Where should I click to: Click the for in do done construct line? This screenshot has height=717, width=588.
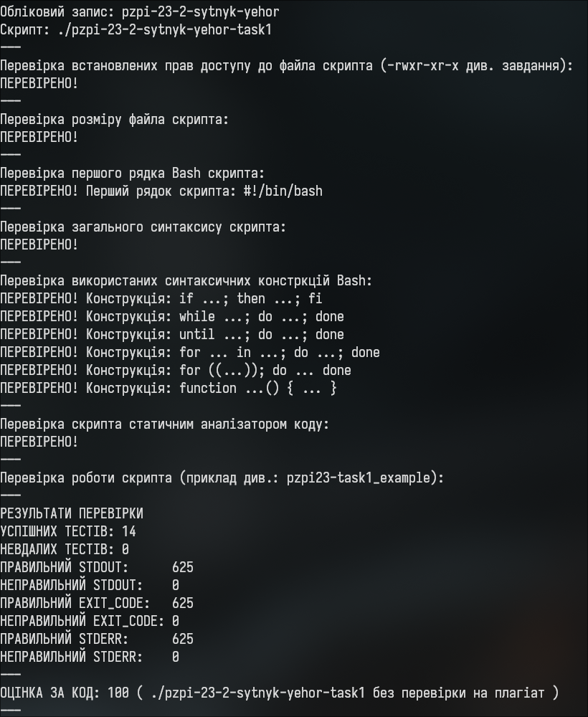coord(190,353)
